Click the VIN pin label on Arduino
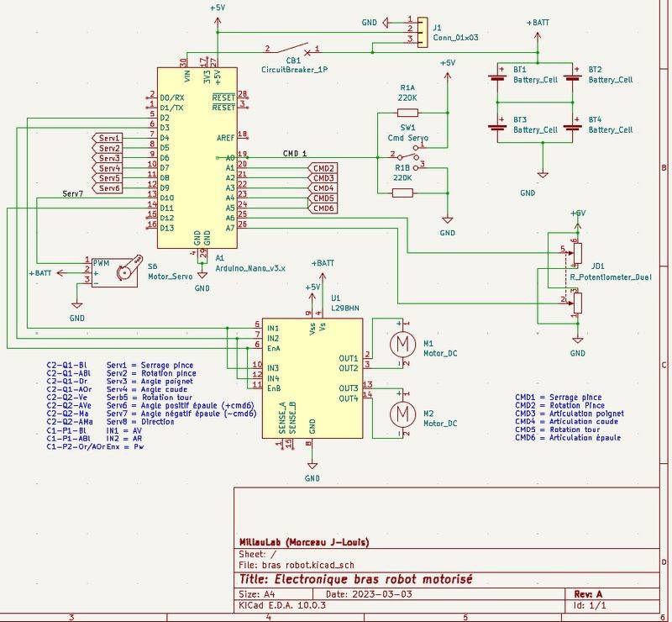The image size is (672, 622). 186,76
